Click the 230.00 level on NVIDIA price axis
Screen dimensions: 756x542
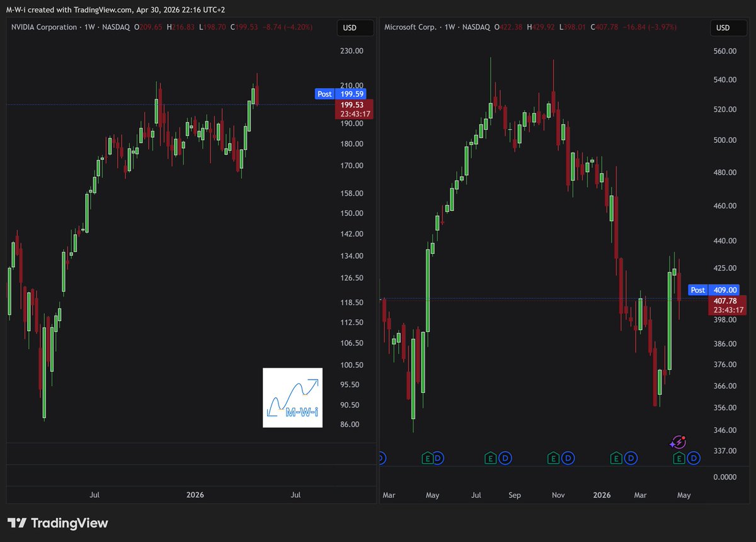(352, 52)
